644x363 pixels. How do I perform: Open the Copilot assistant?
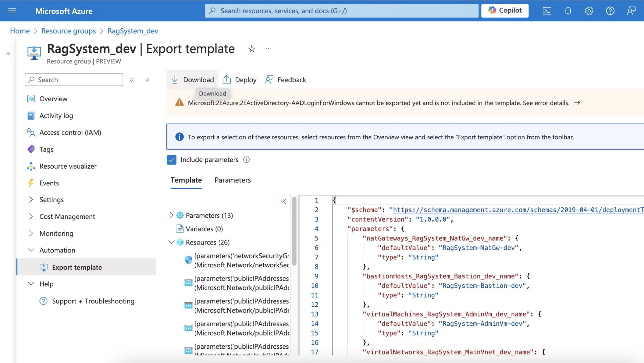pyautogui.click(x=505, y=11)
